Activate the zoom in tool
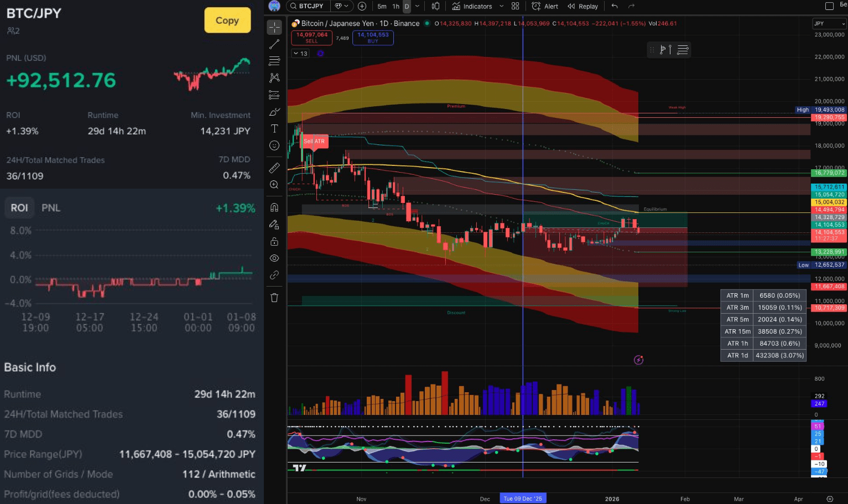848x504 pixels. [274, 185]
